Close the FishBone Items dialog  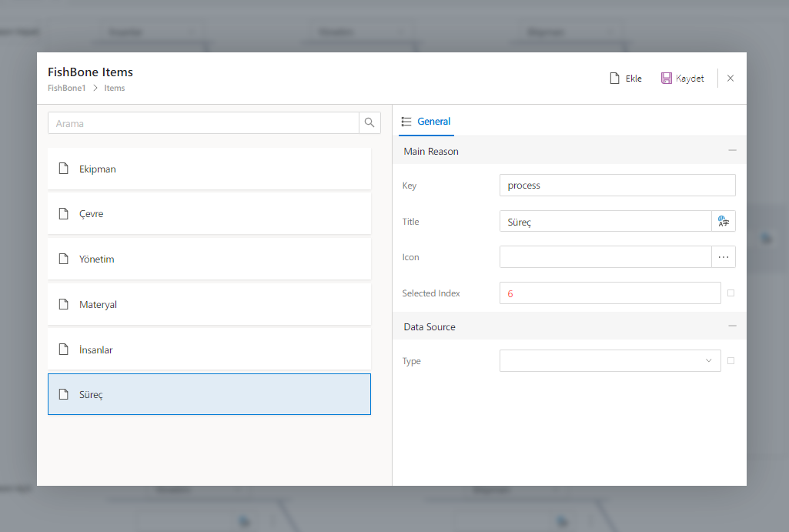(x=730, y=79)
